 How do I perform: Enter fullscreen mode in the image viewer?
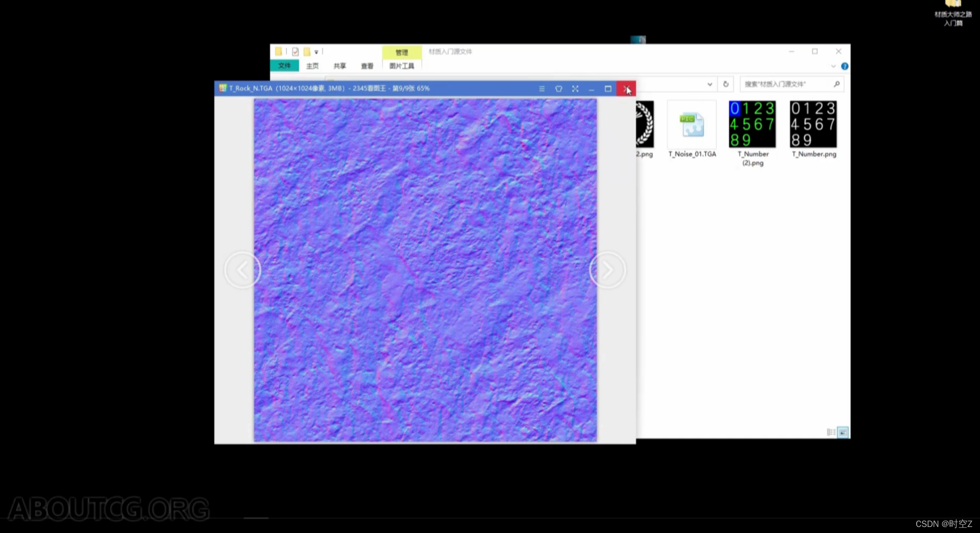[x=575, y=89]
